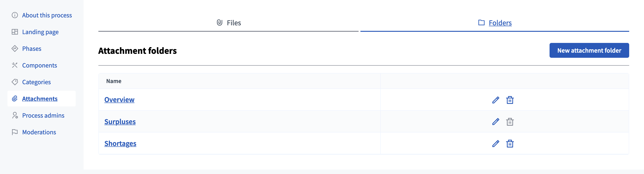Click the paperclip icon beside Attachments
The height and width of the screenshot is (174, 644).
click(x=15, y=99)
